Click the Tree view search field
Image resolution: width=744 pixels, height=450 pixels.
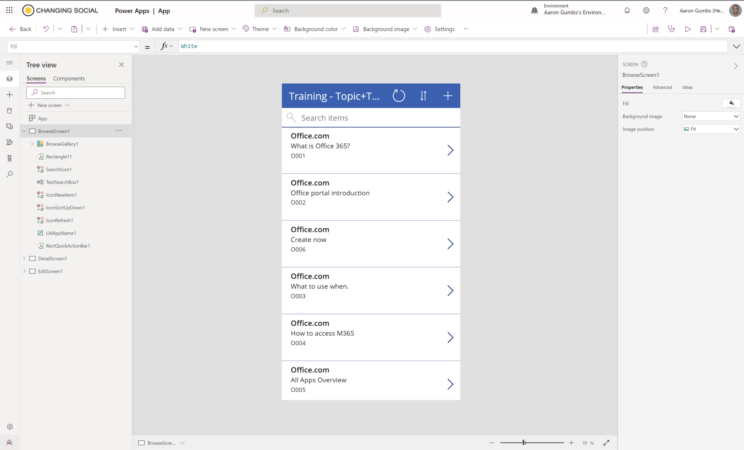click(76, 93)
